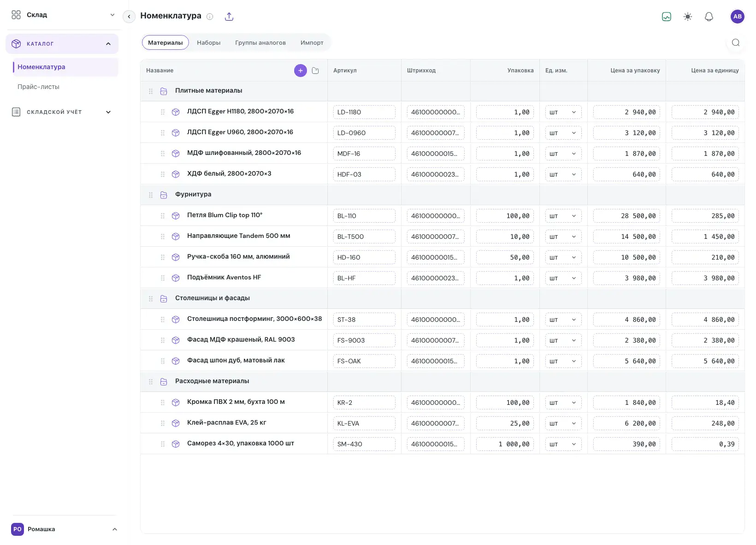756x545 pixels.
Task: Collapse sidebar with the back arrow button
Action: click(129, 17)
